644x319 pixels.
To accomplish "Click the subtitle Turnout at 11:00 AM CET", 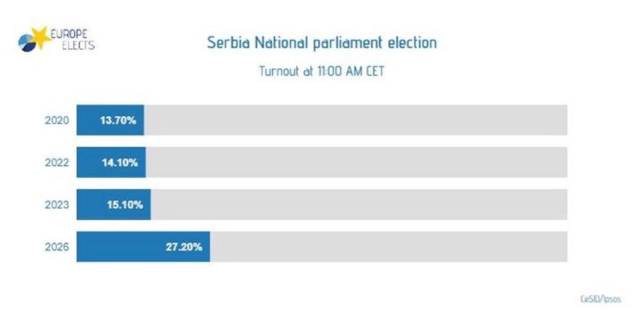I will click(321, 71).
